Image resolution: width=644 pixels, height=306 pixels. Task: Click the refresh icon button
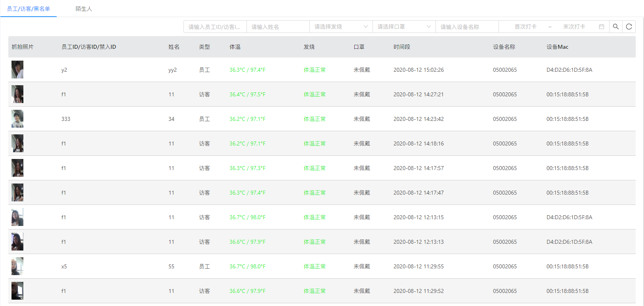coord(629,27)
